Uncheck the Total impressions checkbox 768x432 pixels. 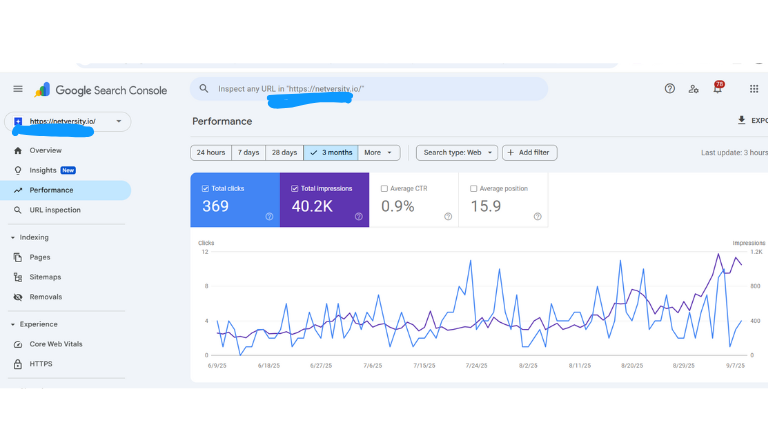pos(294,189)
